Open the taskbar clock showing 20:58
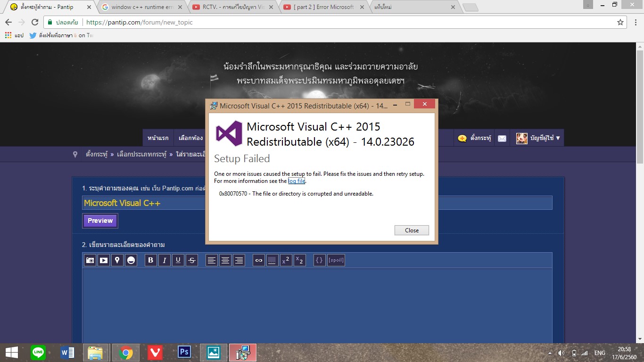The image size is (644, 362). (625, 353)
